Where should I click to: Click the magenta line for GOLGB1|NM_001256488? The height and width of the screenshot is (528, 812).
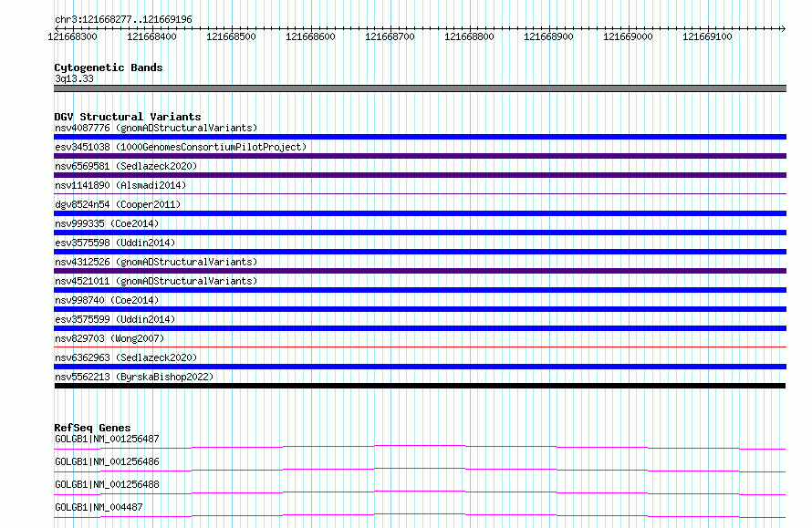coord(420,492)
